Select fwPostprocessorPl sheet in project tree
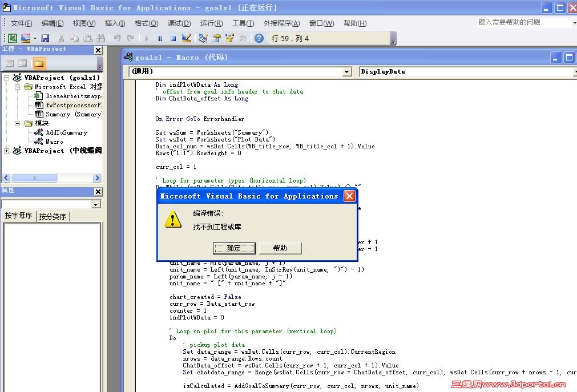Viewport: 577px width, 392px height. coord(73,105)
